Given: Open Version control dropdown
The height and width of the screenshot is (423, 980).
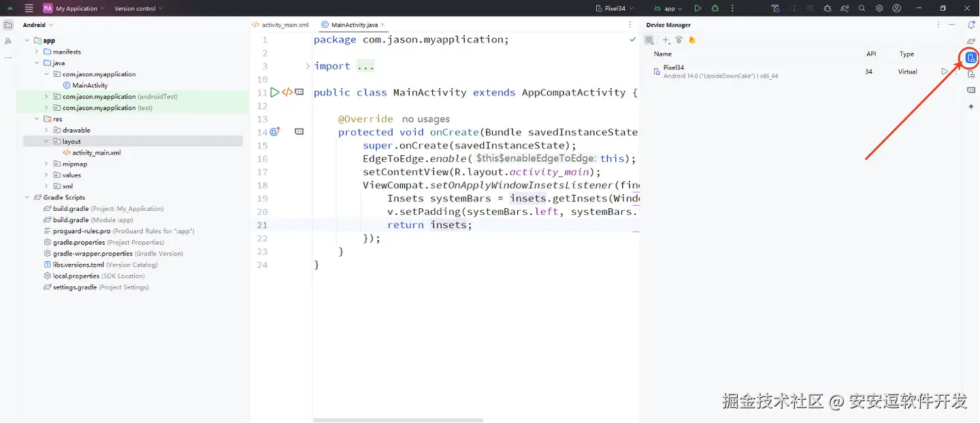Looking at the screenshot, I should click(139, 8).
